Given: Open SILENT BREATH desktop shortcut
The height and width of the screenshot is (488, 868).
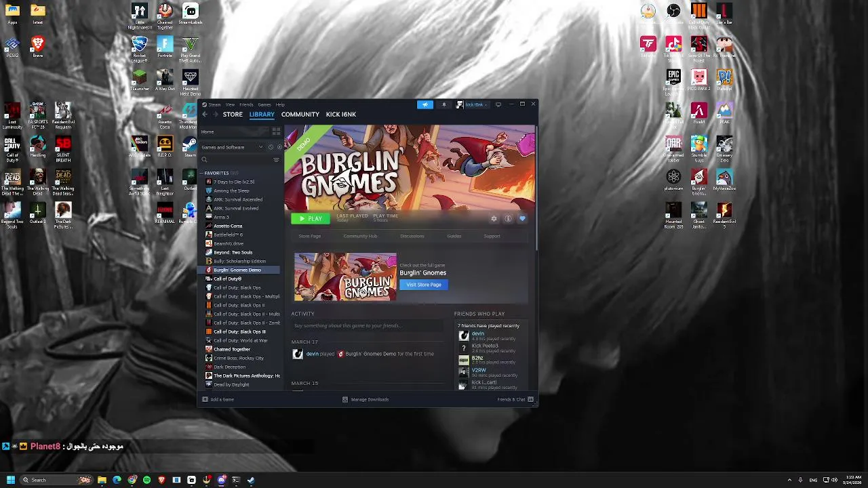Looking at the screenshot, I should [x=63, y=147].
